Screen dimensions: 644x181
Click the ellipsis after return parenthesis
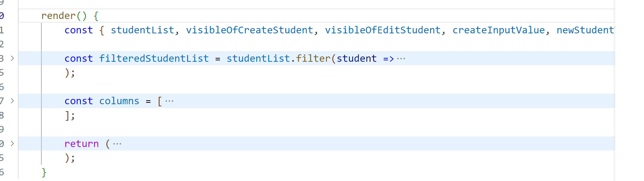[117, 144]
